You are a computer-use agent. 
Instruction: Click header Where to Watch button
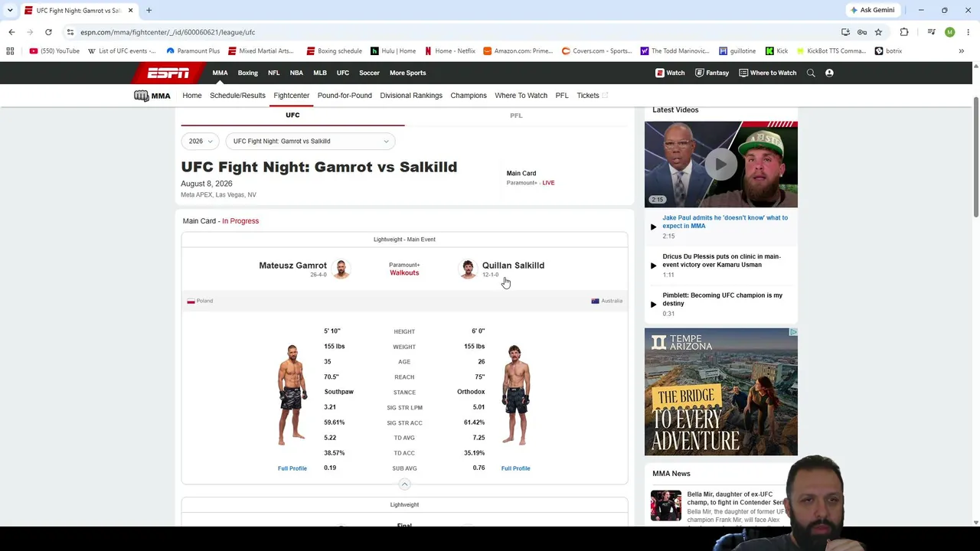tap(767, 73)
